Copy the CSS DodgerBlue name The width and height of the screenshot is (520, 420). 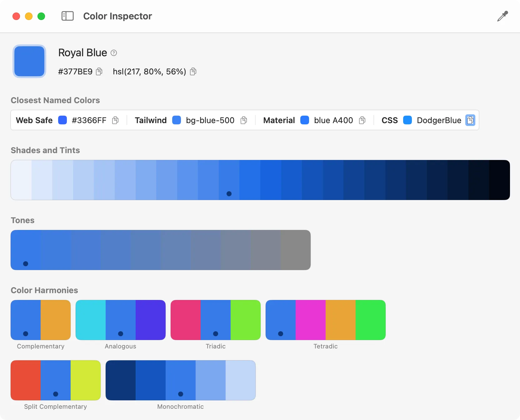(x=471, y=120)
